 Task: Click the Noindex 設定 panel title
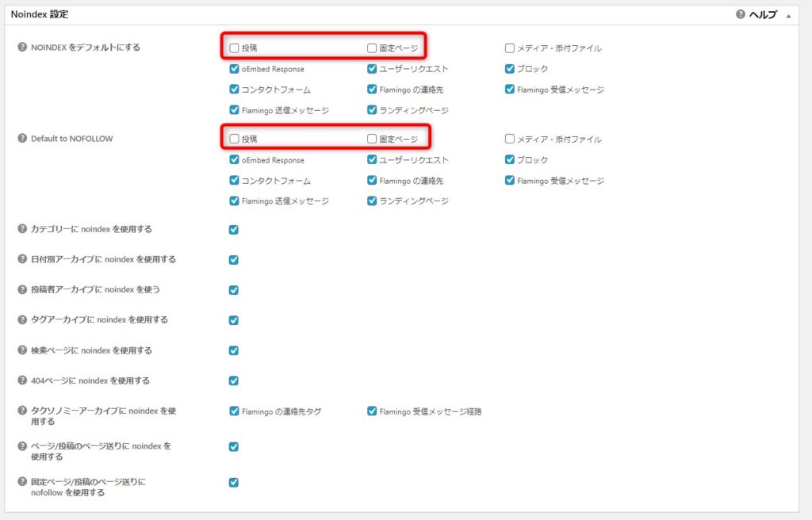tap(40, 14)
